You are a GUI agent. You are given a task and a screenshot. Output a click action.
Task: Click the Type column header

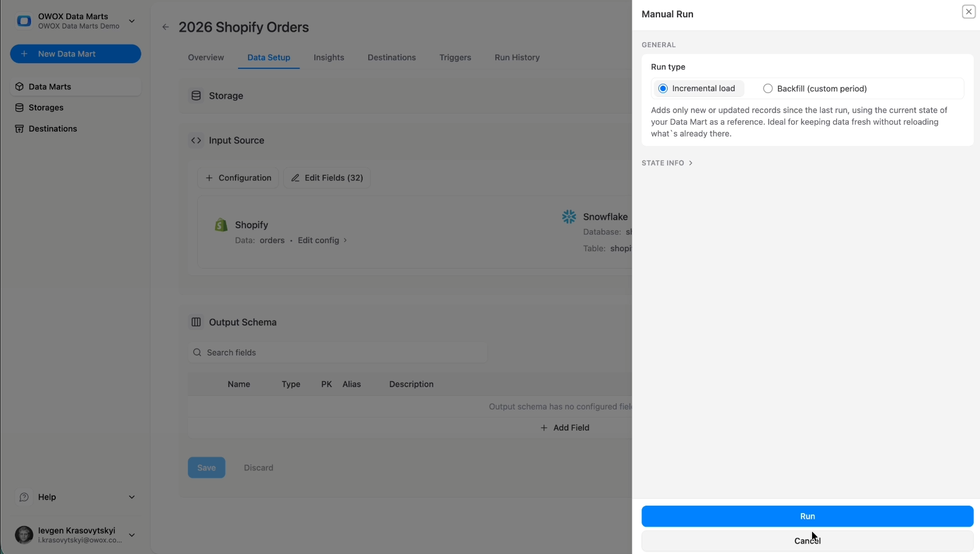pos(291,384)
